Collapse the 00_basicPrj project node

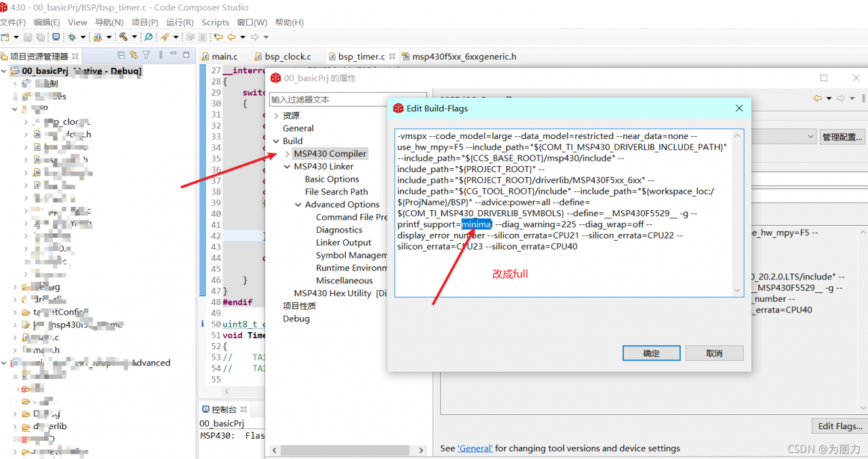(x=4, y=71)
